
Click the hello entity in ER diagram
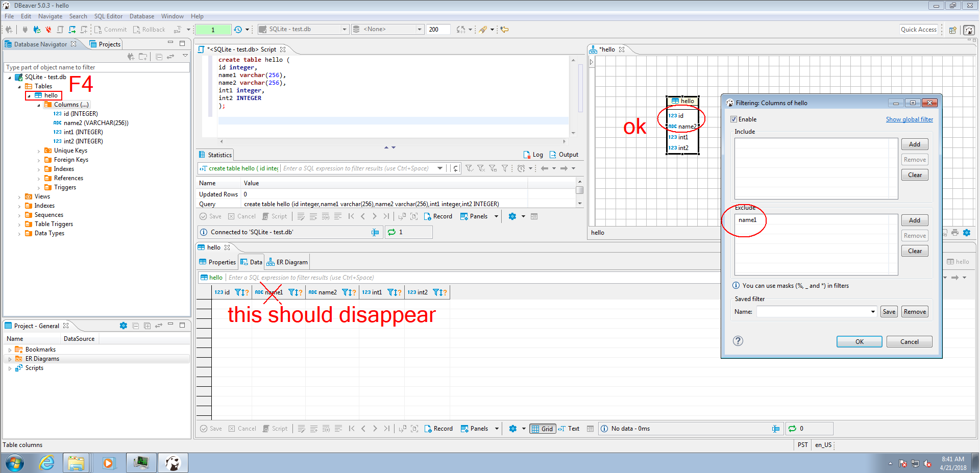(682, 125)
